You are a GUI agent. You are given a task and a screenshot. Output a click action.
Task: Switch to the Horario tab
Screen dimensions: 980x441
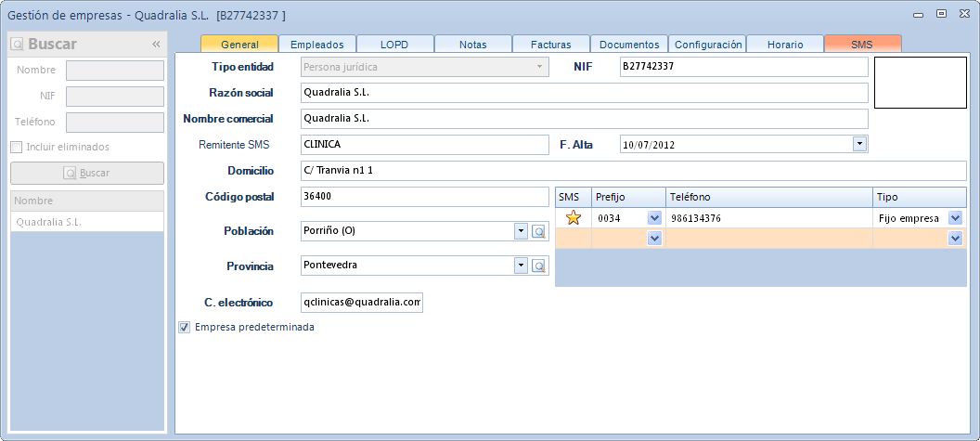785,45
